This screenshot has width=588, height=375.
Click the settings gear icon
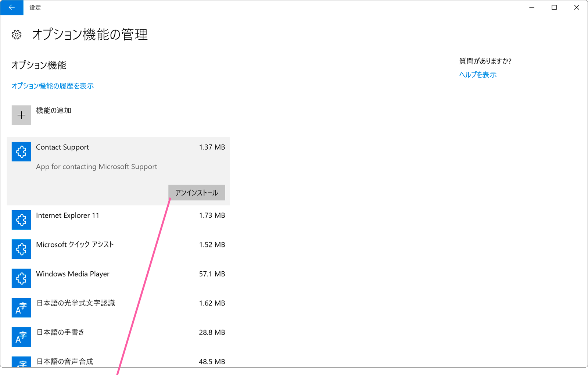pyautogui.click(x=17, y=35)
